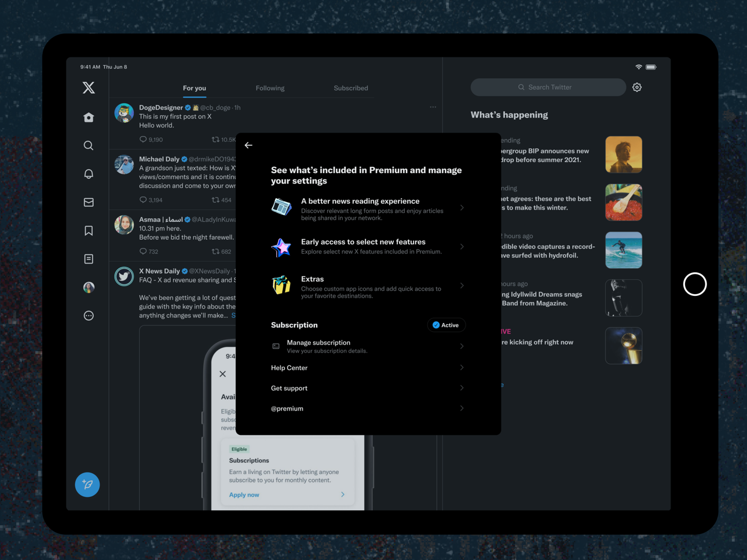Switch to the Following tab
Viewport: 747px width, 560px height.
tap(270, 88)
